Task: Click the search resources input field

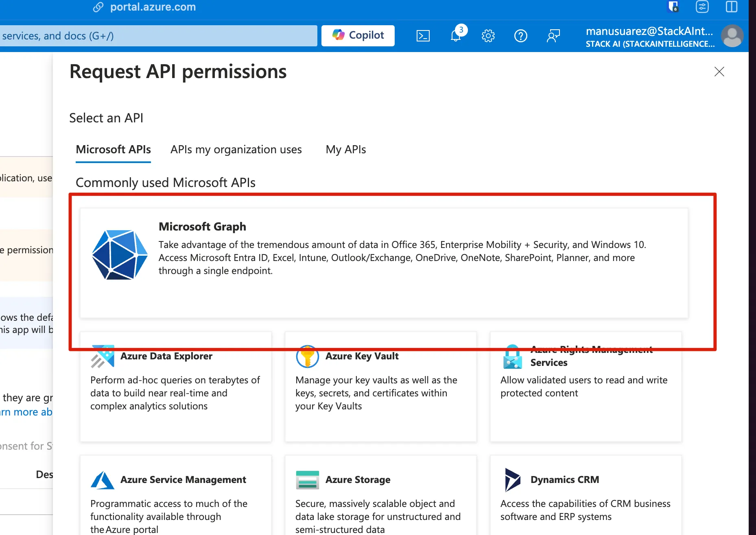Action: [x=158, y=36]
